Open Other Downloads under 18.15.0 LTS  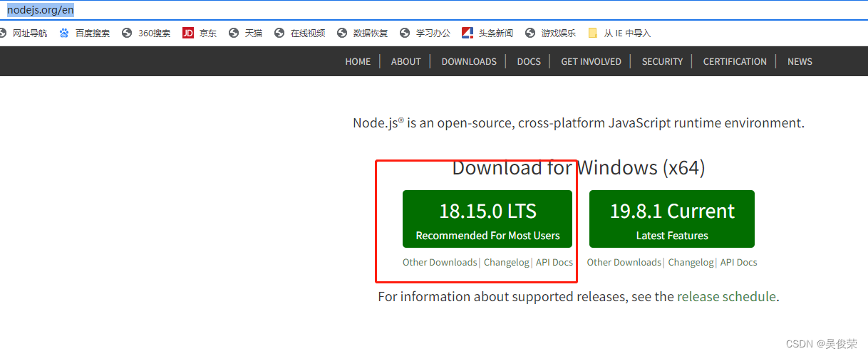tap(440, 262)
